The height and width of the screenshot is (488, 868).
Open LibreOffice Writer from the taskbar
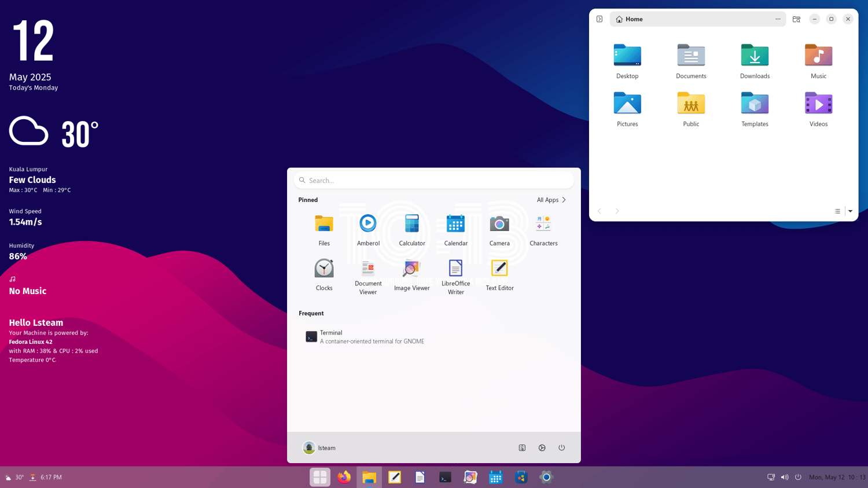click(420, 477)
